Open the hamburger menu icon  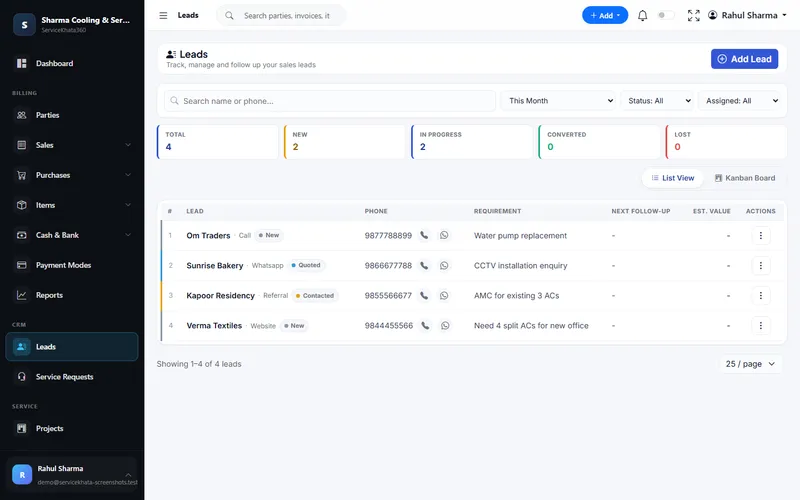pyautogui.click(x=163, y=15)
